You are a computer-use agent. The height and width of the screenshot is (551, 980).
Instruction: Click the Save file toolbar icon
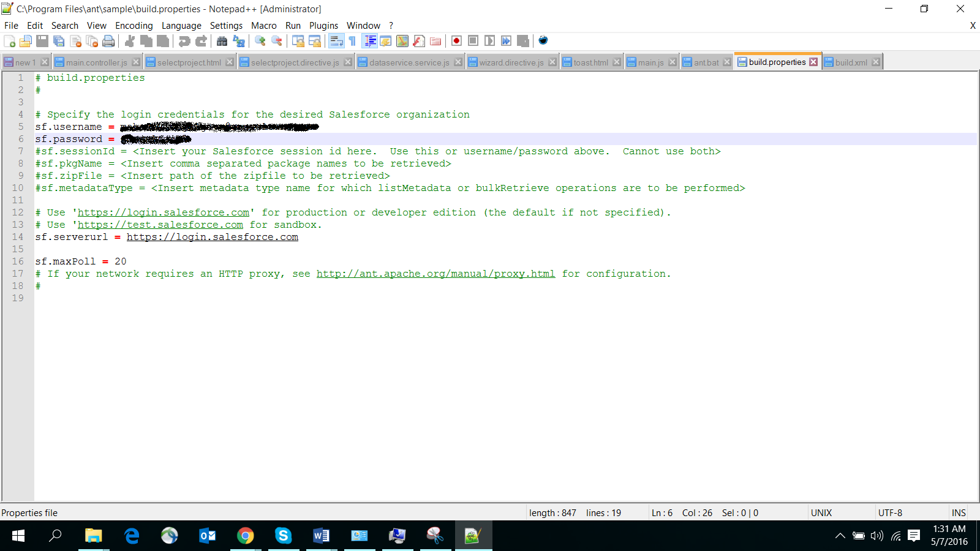pos(42,41)
